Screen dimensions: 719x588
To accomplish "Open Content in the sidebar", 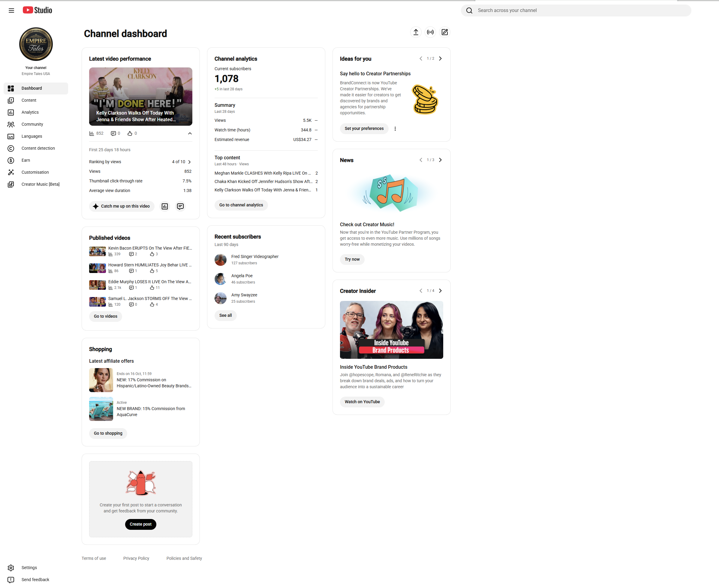I will click(x=36, y=100).
